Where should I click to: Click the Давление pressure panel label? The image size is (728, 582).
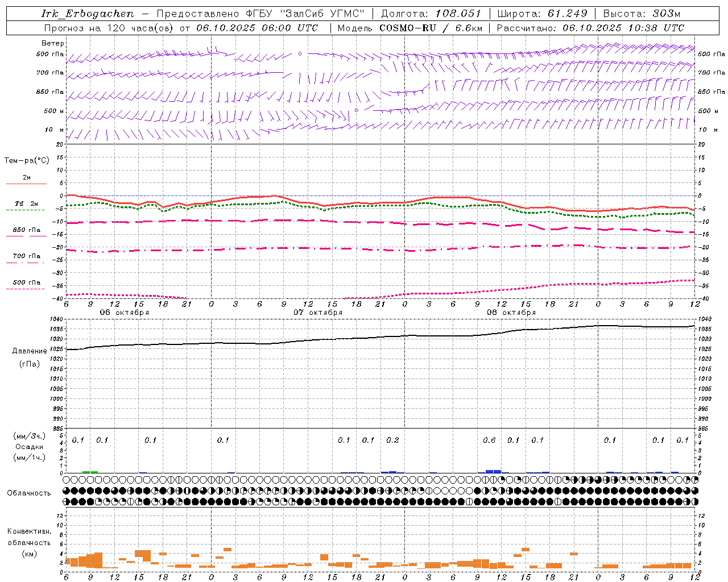coord(30,351)
